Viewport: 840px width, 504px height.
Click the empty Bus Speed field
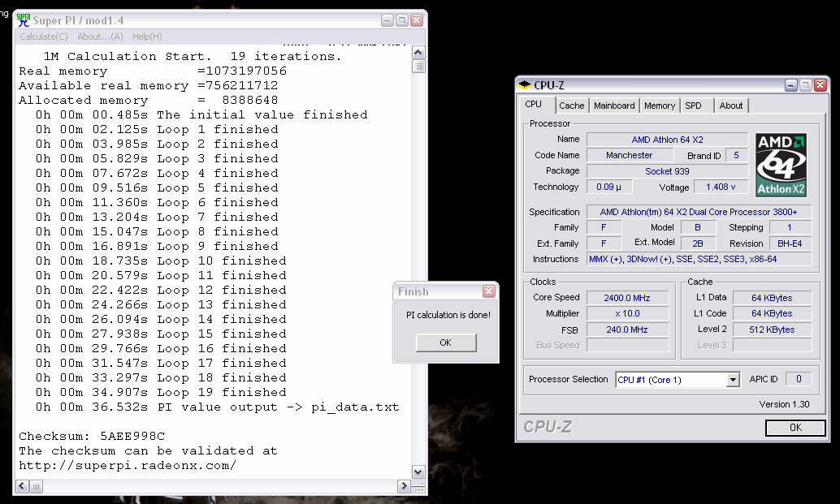(x=627, y=345)
